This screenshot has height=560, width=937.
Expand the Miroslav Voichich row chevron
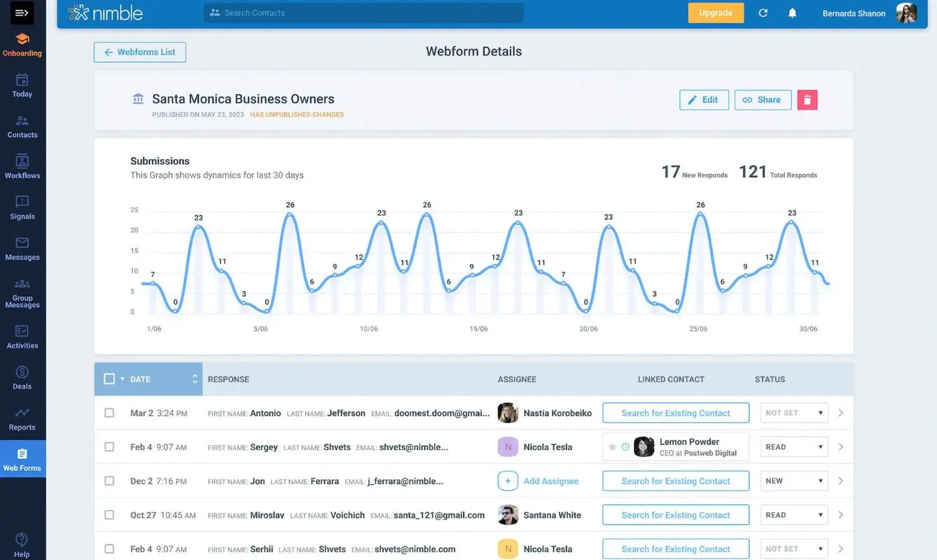coord(841,515)
